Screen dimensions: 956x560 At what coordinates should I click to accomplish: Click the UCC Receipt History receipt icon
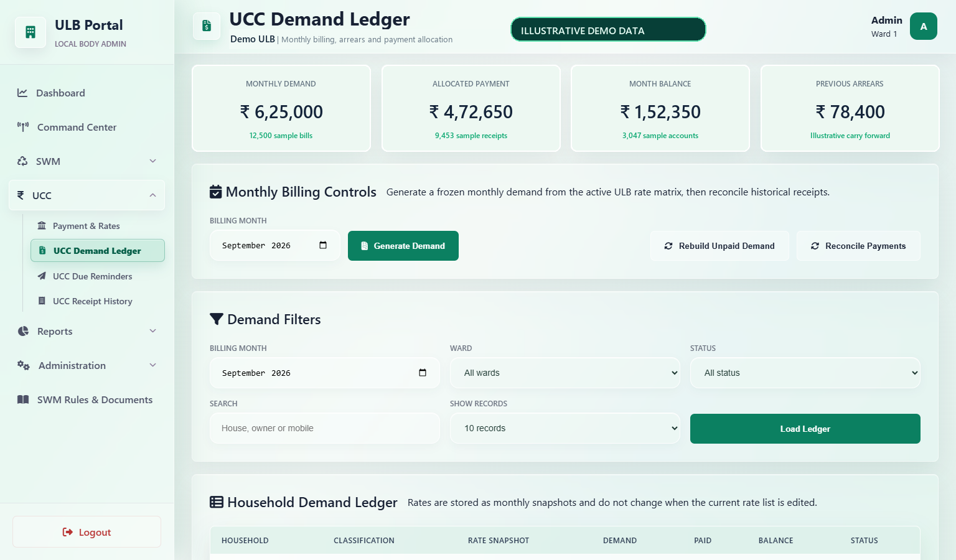42,301
